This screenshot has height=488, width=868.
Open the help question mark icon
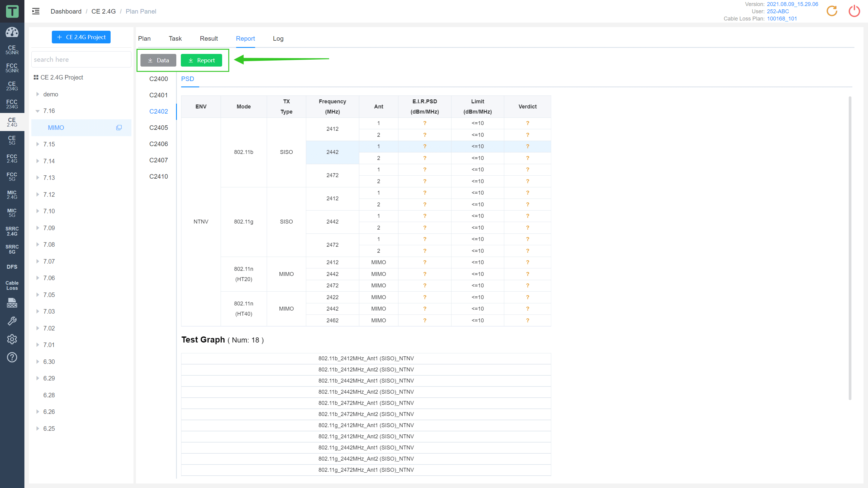(x=12, y=357)
